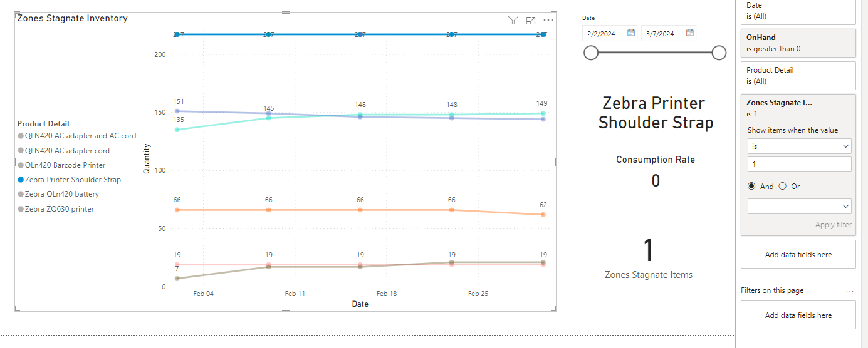Click the Apply filter link
Screen dimensions: 868x348
833,225
